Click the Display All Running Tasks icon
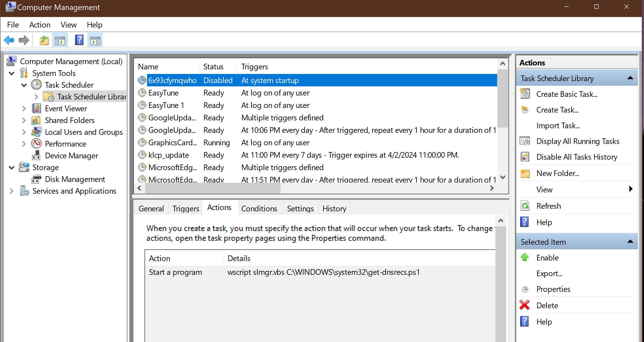 (x=525, y=141)
